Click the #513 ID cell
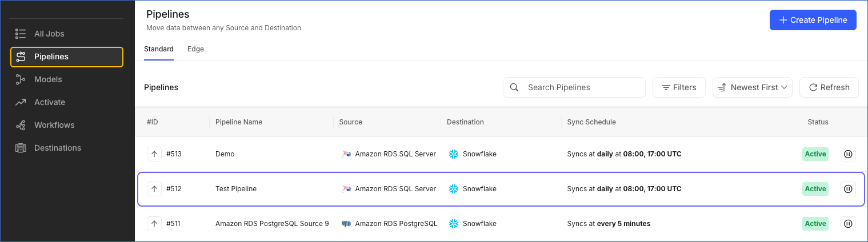Image resolution: width=868 pixels, height=242 pixels. (x=174, y=154)
